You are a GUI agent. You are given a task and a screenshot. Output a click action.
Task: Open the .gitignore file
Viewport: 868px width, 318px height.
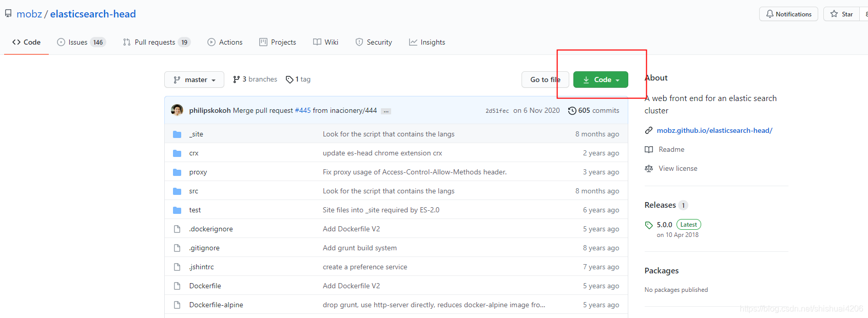[204, 248]
